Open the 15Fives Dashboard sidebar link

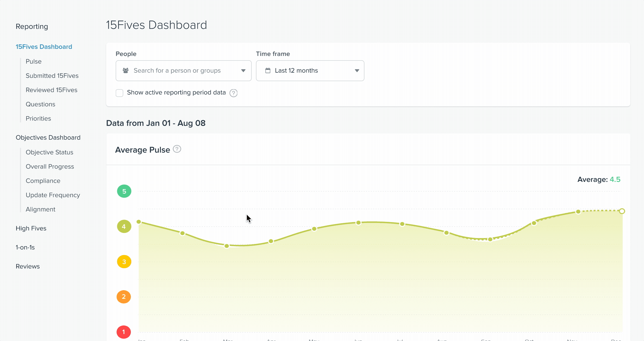point(44,47)
